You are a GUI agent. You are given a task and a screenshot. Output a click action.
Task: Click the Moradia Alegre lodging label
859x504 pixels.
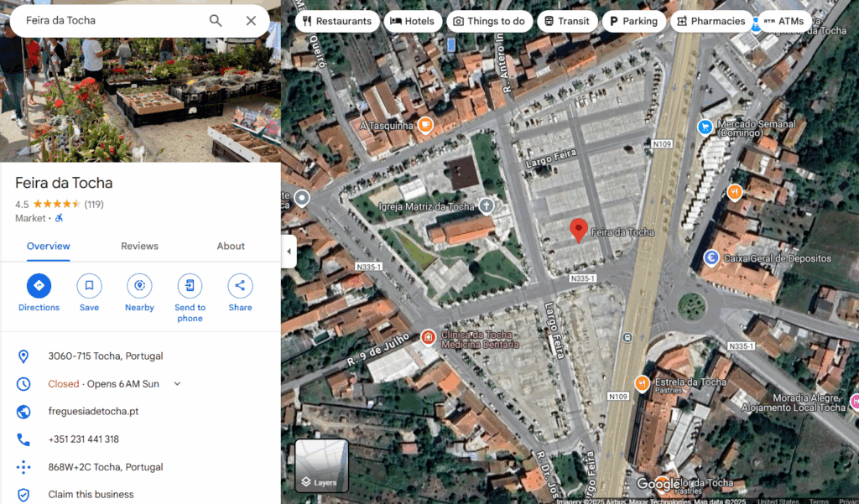794,403
